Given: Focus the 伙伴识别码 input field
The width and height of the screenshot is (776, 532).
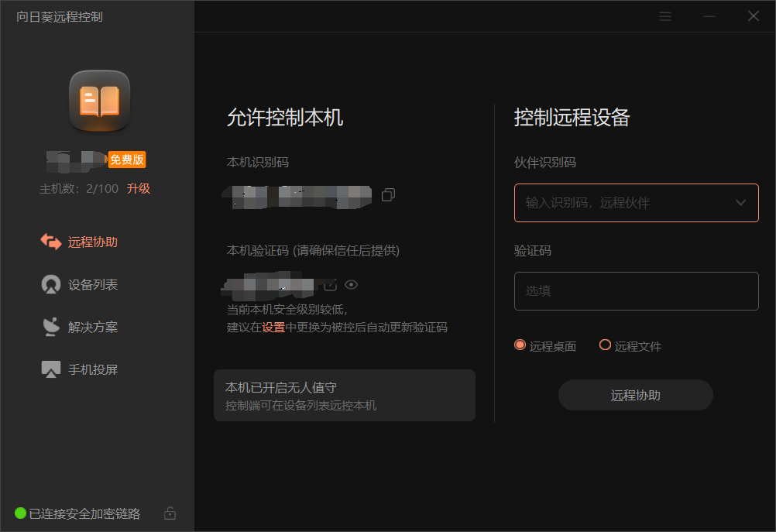Looking at the screenshot, I should click(637, 203).
